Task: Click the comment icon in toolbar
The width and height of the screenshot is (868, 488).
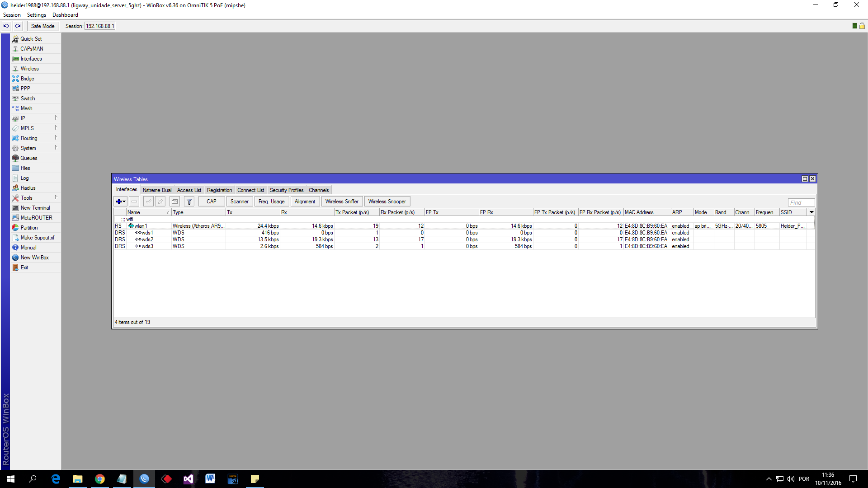Action: [175, 202]
